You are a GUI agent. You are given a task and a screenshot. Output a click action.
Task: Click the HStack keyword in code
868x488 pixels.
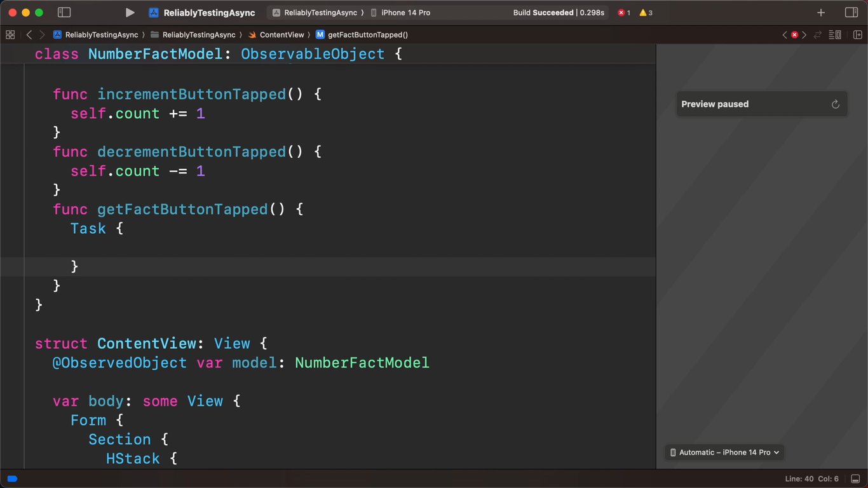(x=133, y=458)
